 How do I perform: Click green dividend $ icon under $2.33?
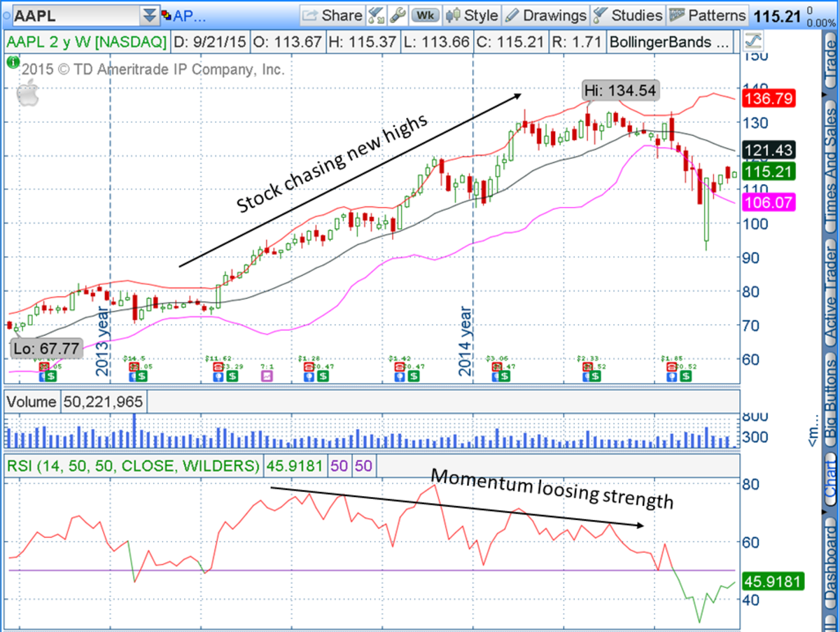[596, 376]
